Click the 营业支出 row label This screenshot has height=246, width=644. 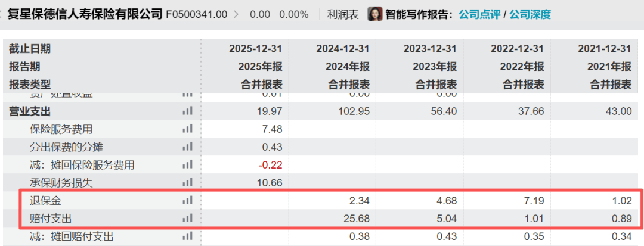pyautogui.click(x=30, y=111)
